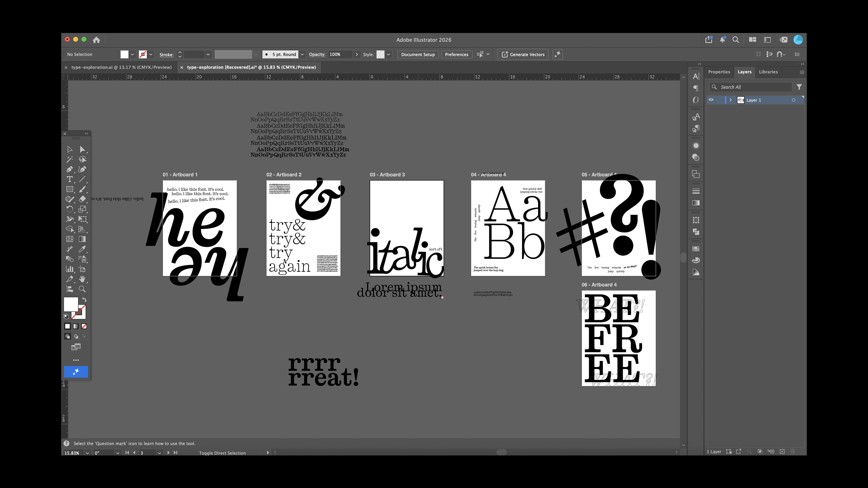Switch to Draw Behind mode

(76, 336)
